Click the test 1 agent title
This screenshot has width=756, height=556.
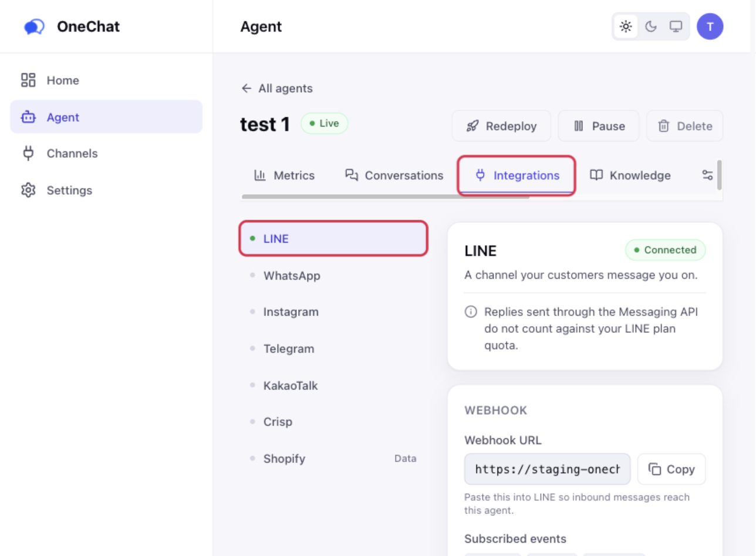click(x=265, y=124)
